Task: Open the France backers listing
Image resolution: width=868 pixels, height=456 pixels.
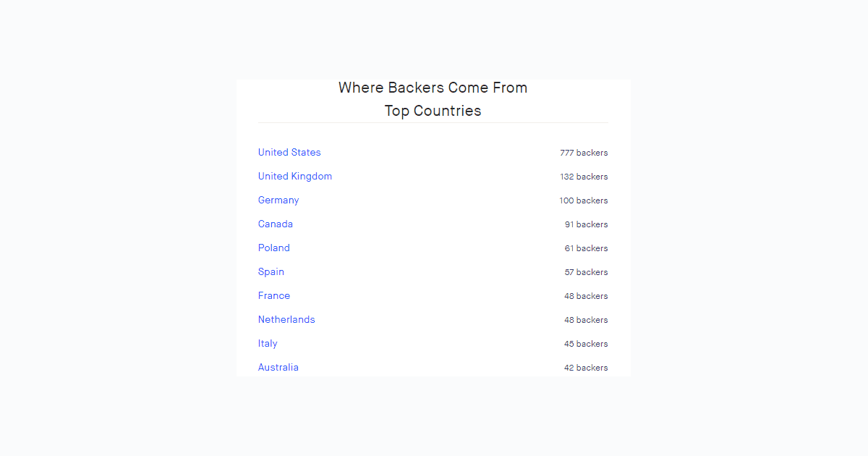Action: point(273,295)
